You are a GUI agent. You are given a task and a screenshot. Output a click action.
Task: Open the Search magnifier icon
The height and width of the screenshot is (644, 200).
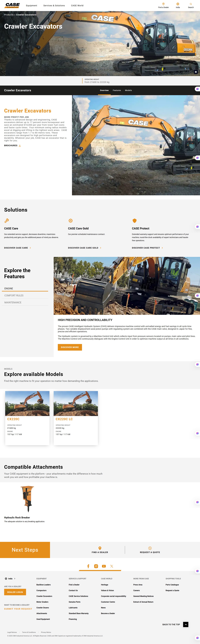tap(191, 4)
